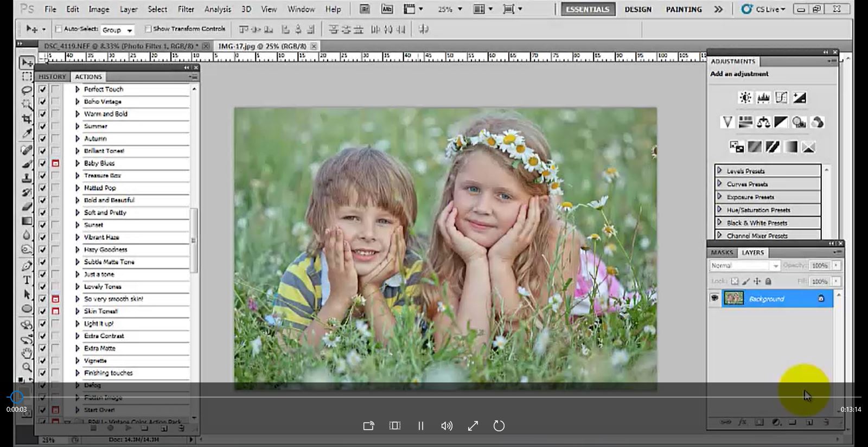Add a Curves adjustment
The height and width of the screenshot is (447, 868).
coord(781,98)
